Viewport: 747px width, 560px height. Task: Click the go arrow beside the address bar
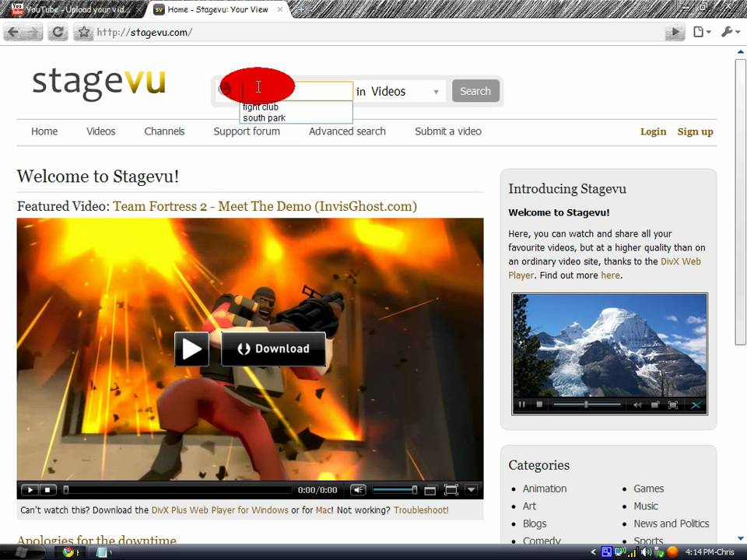coord(675,32)
